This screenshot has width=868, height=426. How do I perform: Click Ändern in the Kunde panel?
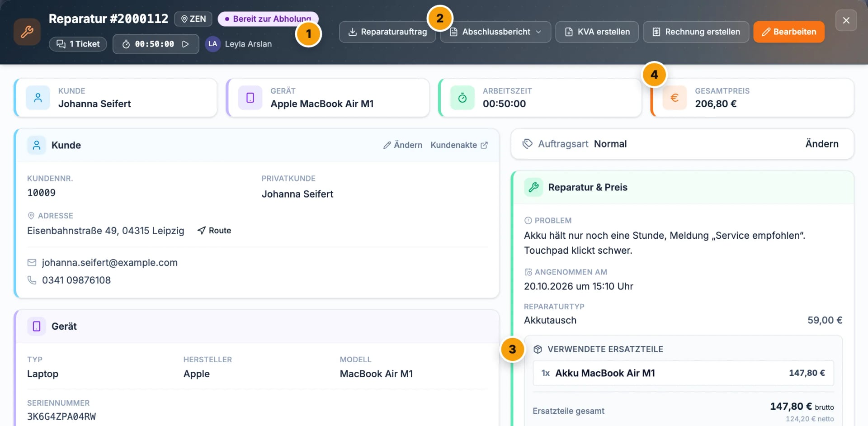[x=403, y=145]
